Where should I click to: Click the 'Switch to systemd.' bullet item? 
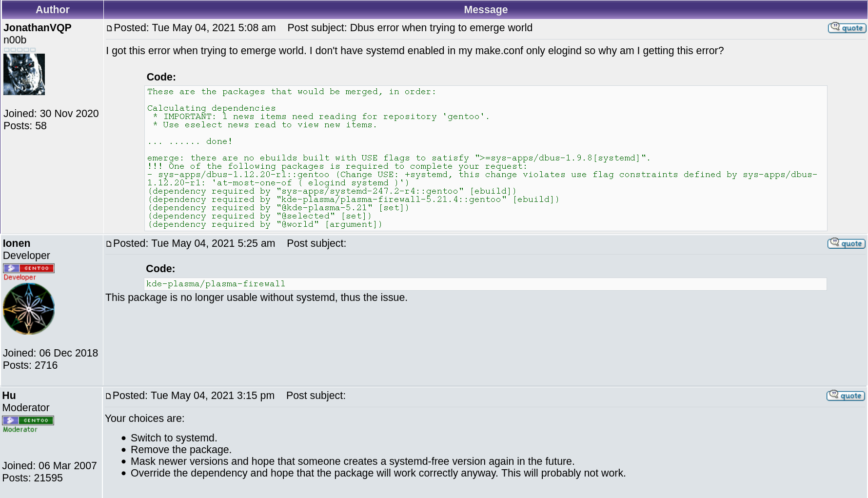coord(174,438)
